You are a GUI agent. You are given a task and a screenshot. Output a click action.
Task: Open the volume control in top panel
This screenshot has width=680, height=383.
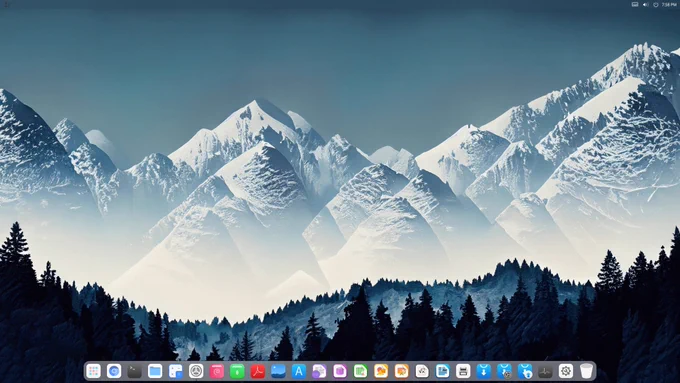coord(645,4)
